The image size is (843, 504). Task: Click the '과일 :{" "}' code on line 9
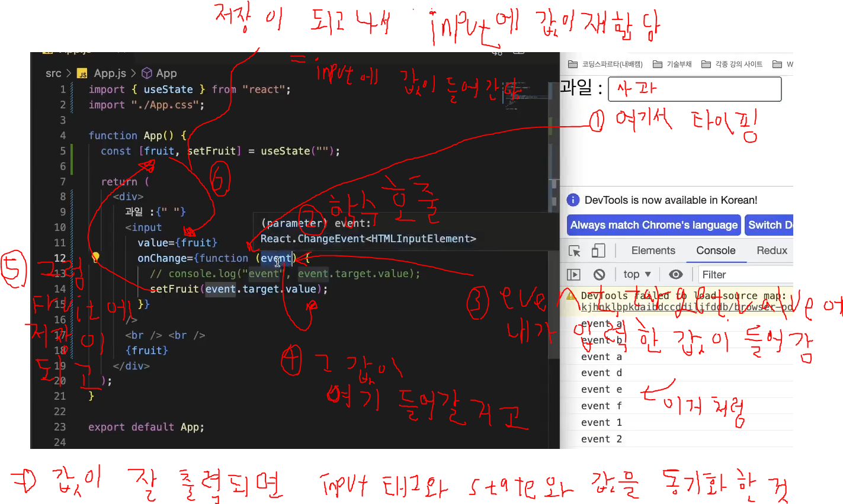point(155,212)
